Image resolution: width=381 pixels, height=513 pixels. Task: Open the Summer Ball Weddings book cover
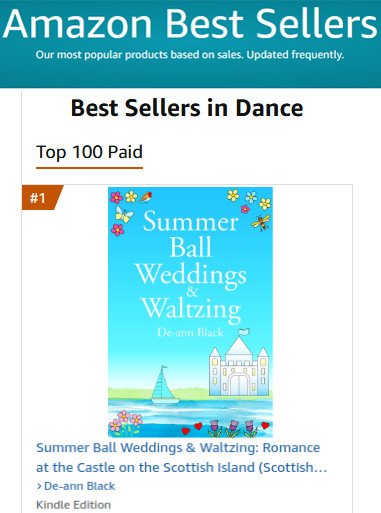click(190, 312)
